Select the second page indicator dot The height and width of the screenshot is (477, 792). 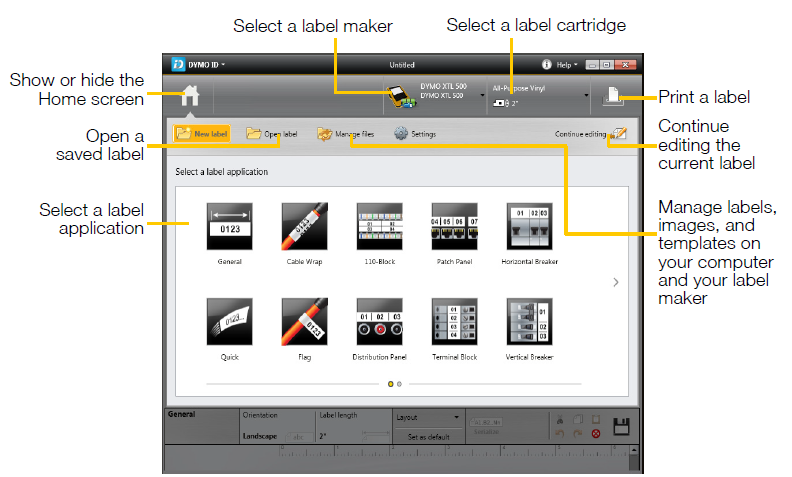399,384
